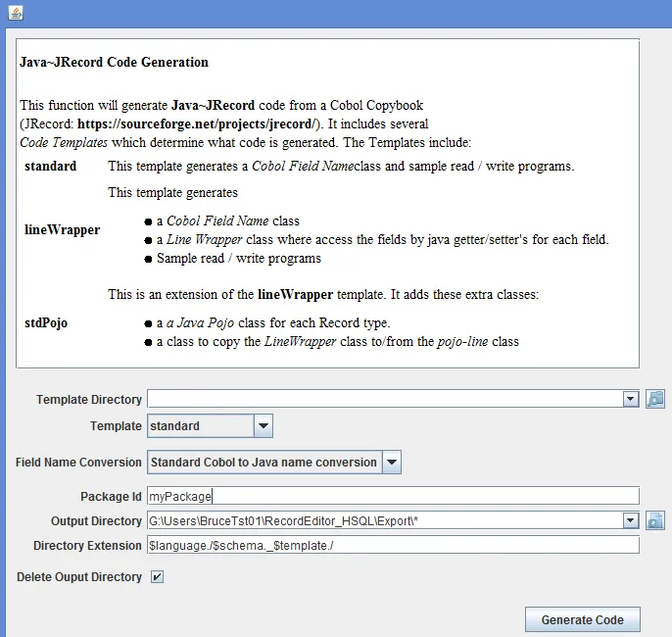Viewport: 672px width, 637px height.
Task: Click the 'Output Directory' label
Action: point(96,520)
